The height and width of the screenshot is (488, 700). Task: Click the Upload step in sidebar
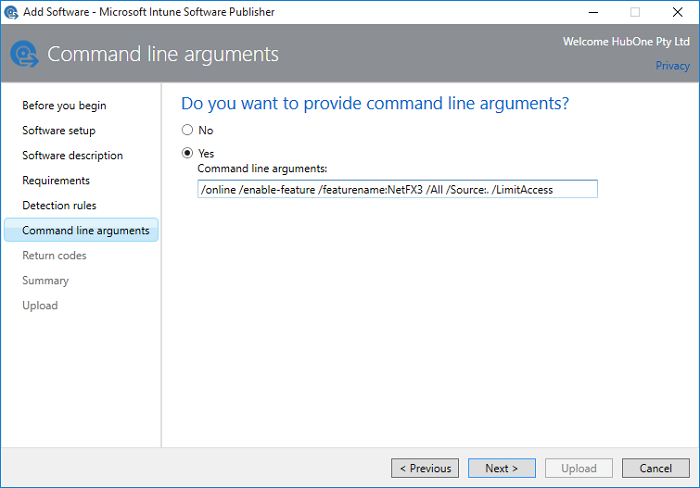pos(40,305)
